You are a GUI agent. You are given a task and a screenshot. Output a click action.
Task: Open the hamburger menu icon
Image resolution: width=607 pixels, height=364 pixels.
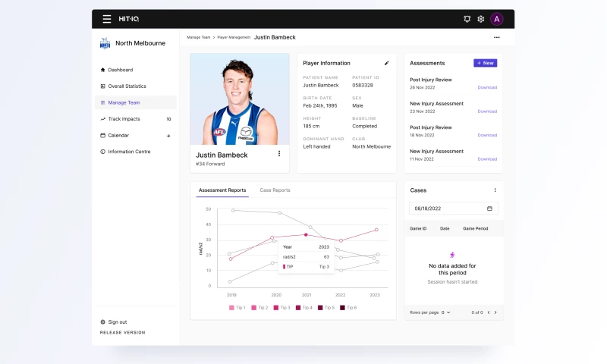(x=106, y=19)
